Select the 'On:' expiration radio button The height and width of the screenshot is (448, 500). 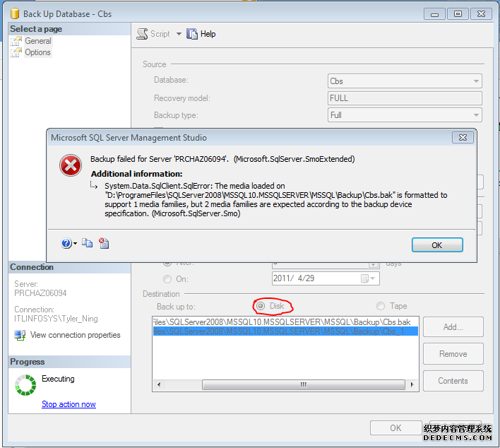pos(167,278)
